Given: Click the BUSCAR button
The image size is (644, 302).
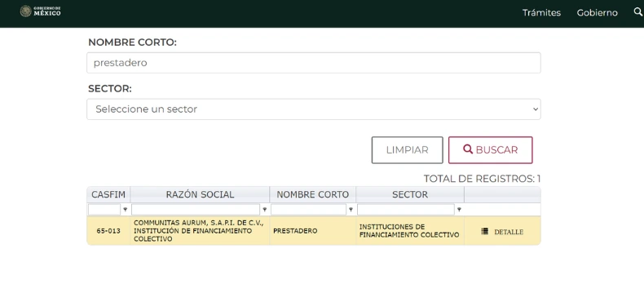Looking at the screenshot, I should pos(491,150).
